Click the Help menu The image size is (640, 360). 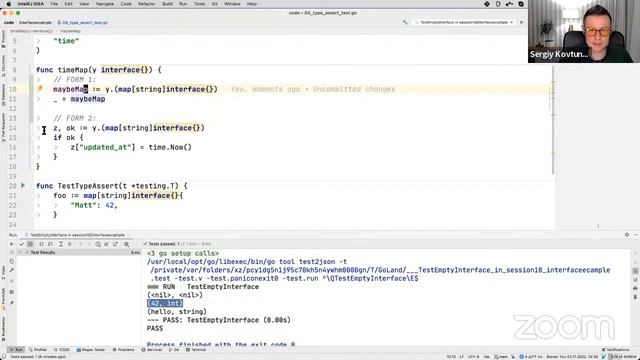(252, 4)
